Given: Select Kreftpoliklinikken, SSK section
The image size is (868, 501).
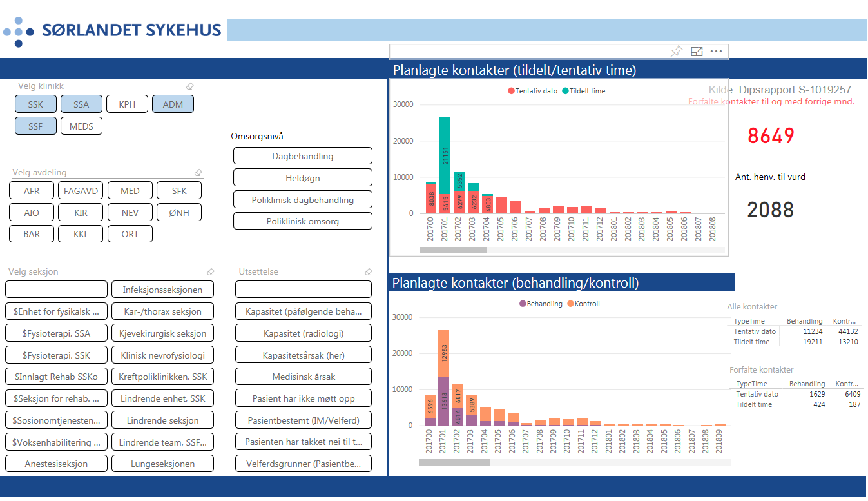Looking at the screenshot, I should pyautogui.click(x=163, y=377).
